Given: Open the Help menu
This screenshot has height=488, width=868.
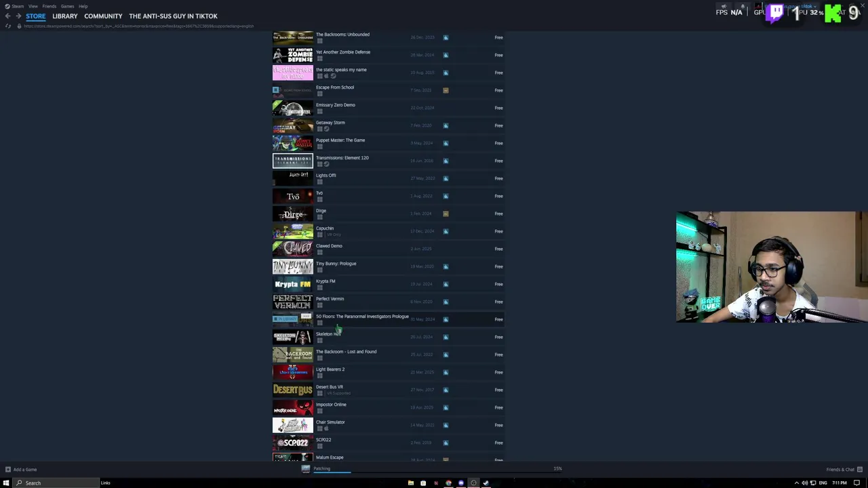Looking at the screenshot, I should tap(83, 6).
